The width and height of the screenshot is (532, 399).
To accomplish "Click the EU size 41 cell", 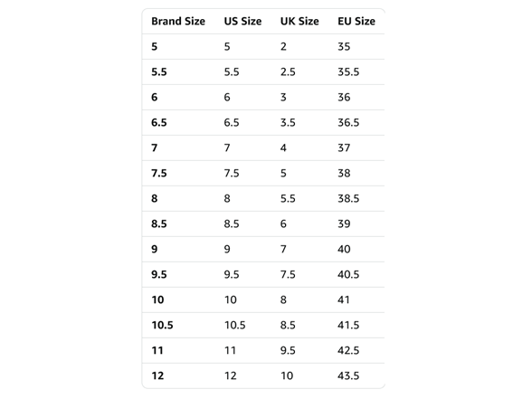I will click(x=344, y=300).
